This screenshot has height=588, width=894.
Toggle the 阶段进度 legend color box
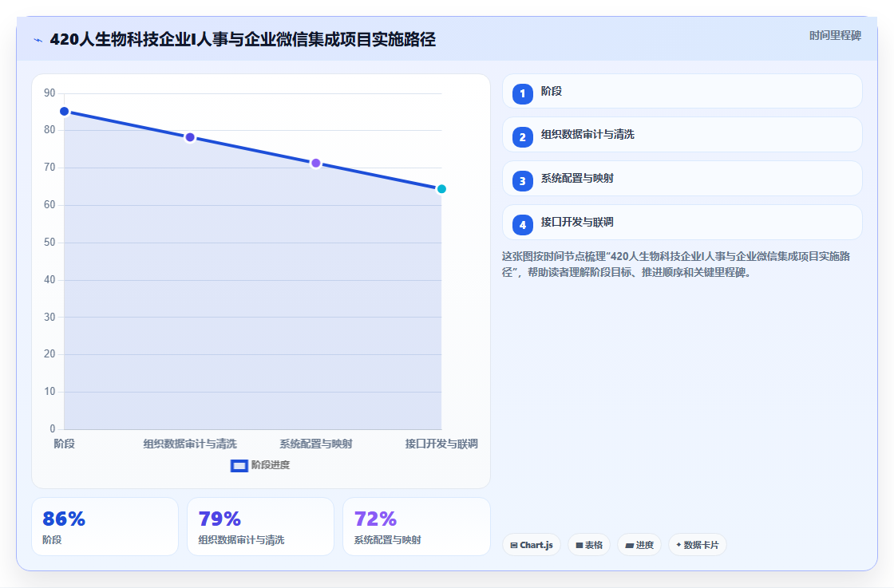(239, 466)
